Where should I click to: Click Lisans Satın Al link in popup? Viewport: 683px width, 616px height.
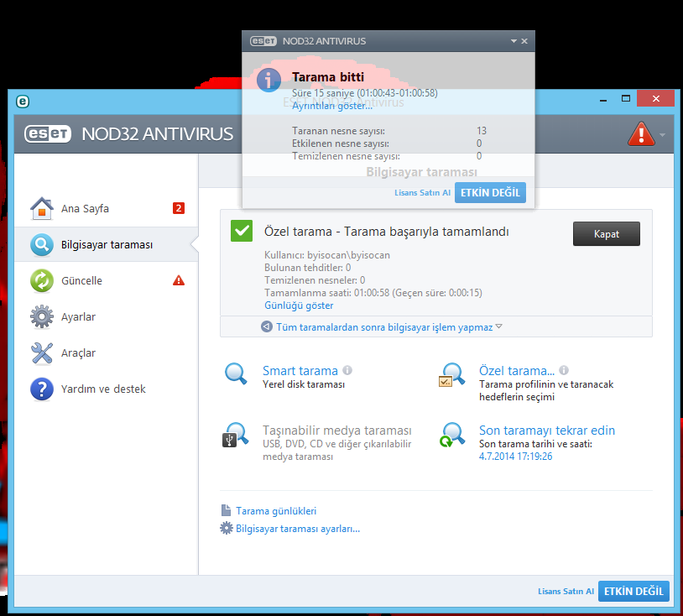click(422, 192)
